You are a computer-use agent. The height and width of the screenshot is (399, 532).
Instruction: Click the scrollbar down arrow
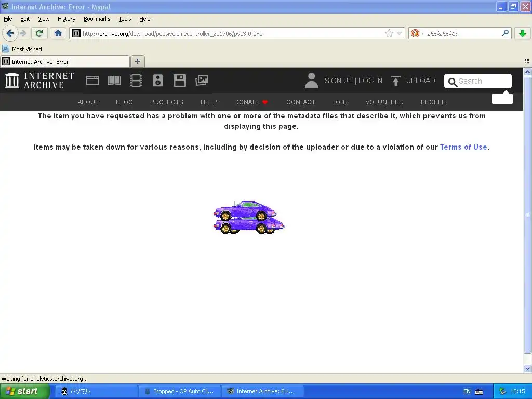(527, 368)
